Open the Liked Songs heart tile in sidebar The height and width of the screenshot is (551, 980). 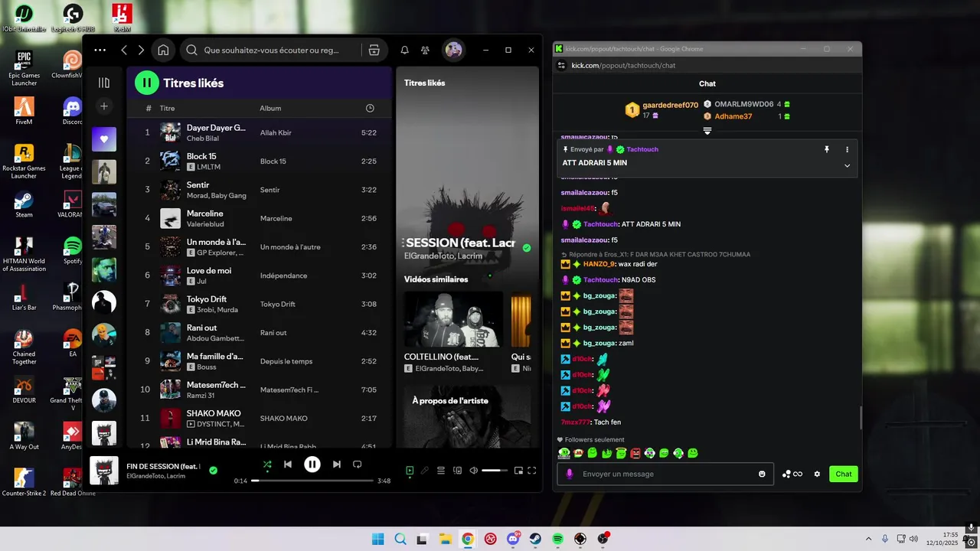(x=104, y=139)
